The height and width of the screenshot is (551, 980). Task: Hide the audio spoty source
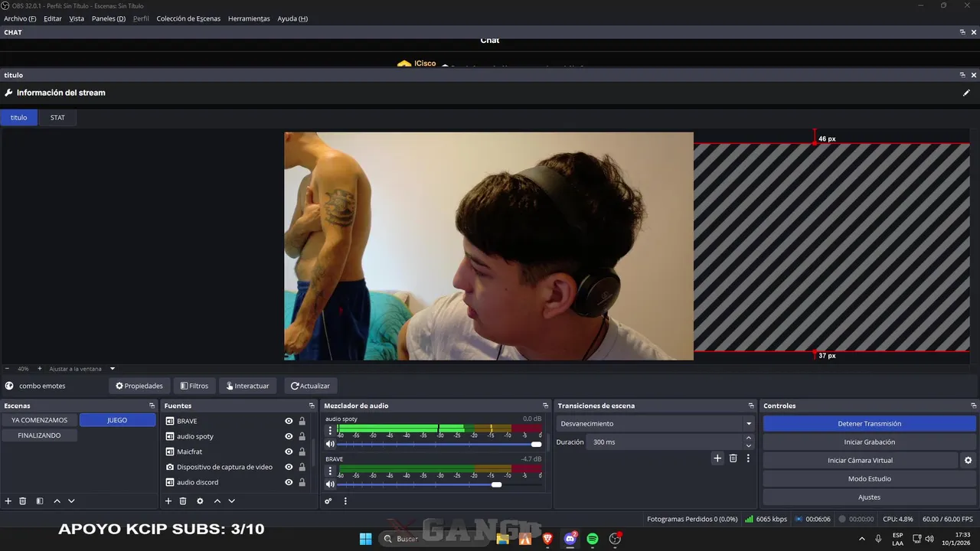(289, 436)
